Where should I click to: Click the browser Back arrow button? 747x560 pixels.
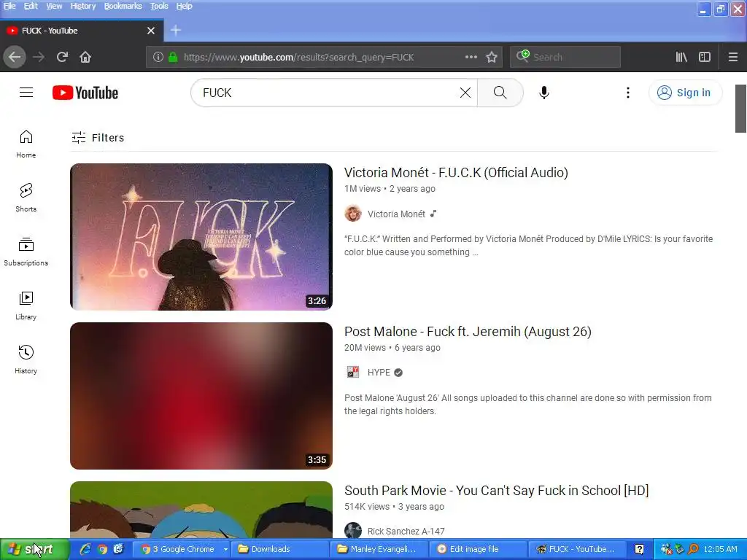[15, 57]
